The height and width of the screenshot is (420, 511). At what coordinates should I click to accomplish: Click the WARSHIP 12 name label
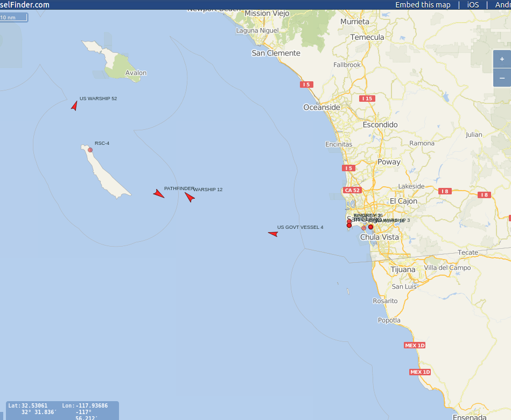208,190
